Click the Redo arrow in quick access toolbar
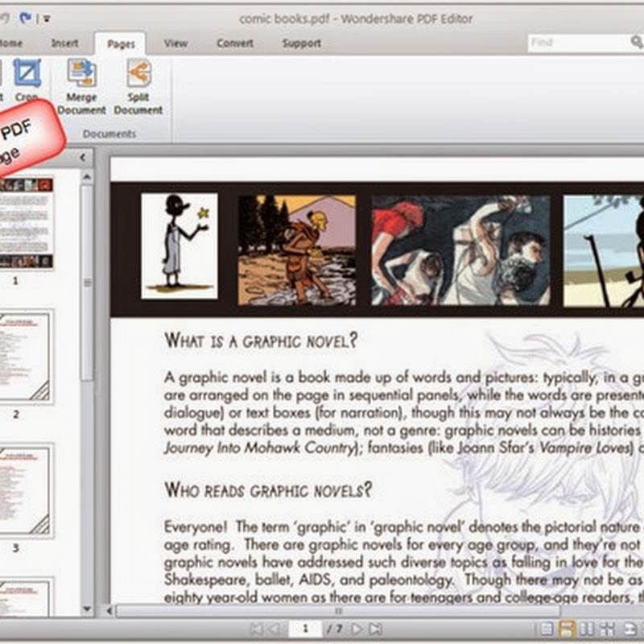The width and height of the screenshot is (644, 644). [26, 18]
